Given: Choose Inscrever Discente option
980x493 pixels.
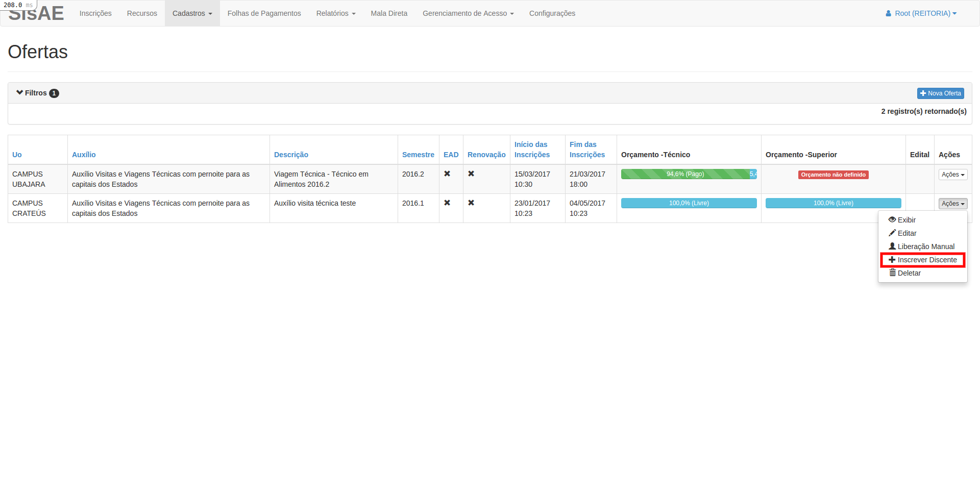Looking at the screenshot, I should point(923,260).
